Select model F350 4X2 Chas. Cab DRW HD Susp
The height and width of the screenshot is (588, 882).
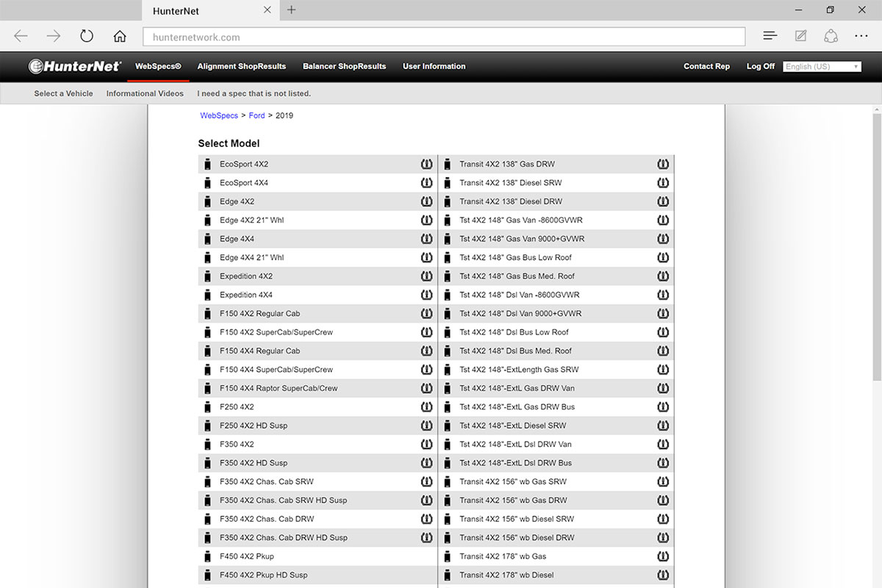tap(284, 537)
